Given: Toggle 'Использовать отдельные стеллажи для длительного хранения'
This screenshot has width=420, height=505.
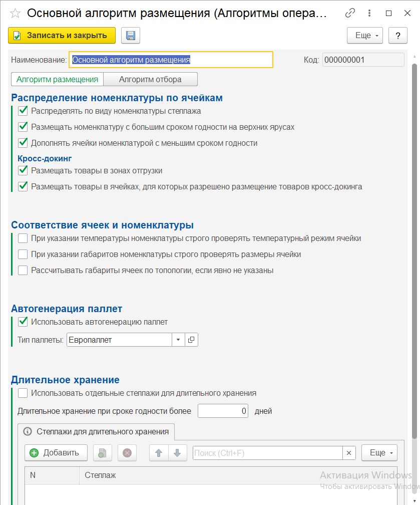Looking at the screenshot, I should 23,393.
